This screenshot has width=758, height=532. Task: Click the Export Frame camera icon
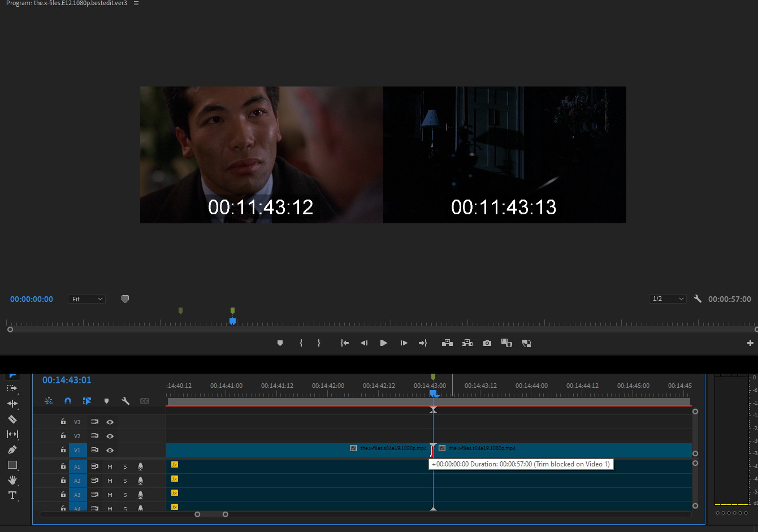[x=487, y=343]
